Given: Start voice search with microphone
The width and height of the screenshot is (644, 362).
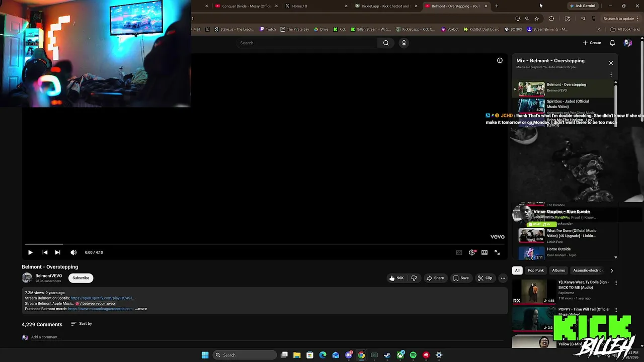Looking at the screenshot, I should [404, 43].
